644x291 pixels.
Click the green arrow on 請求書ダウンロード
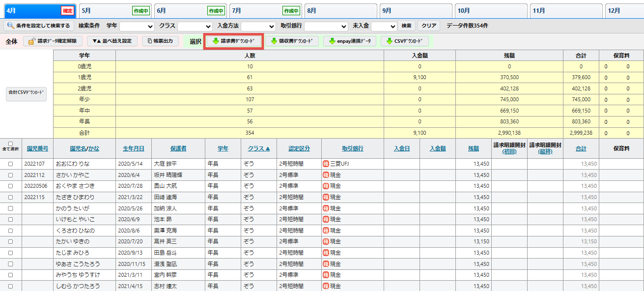[216, 41]
